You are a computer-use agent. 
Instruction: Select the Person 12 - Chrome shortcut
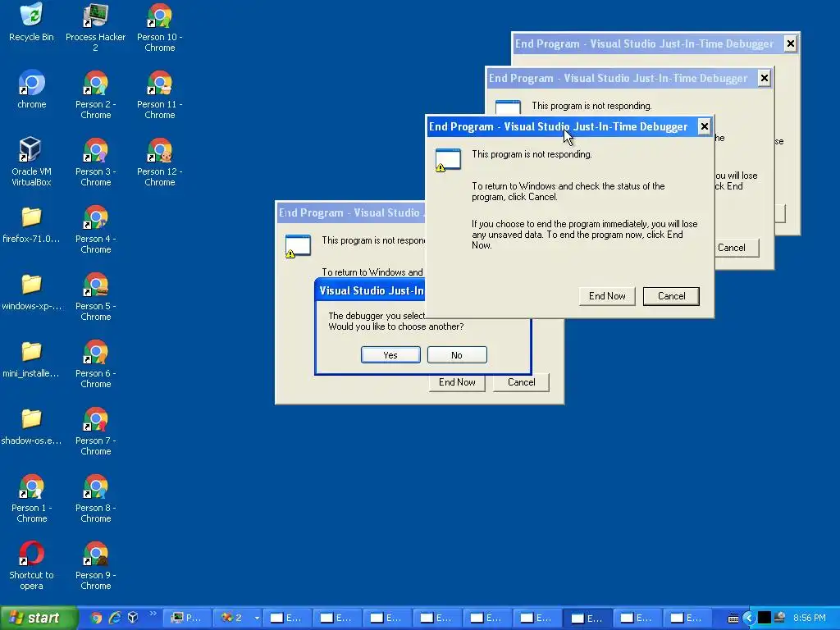tap(160, 162)
